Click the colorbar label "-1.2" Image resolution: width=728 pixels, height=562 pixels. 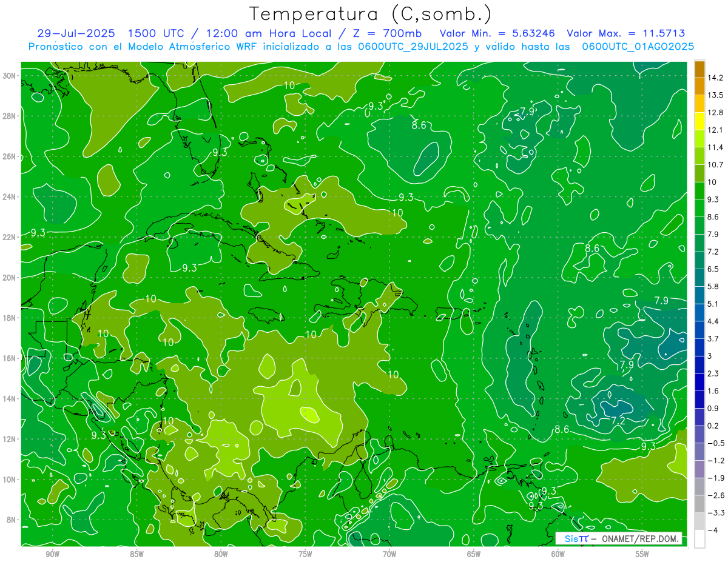715,460
